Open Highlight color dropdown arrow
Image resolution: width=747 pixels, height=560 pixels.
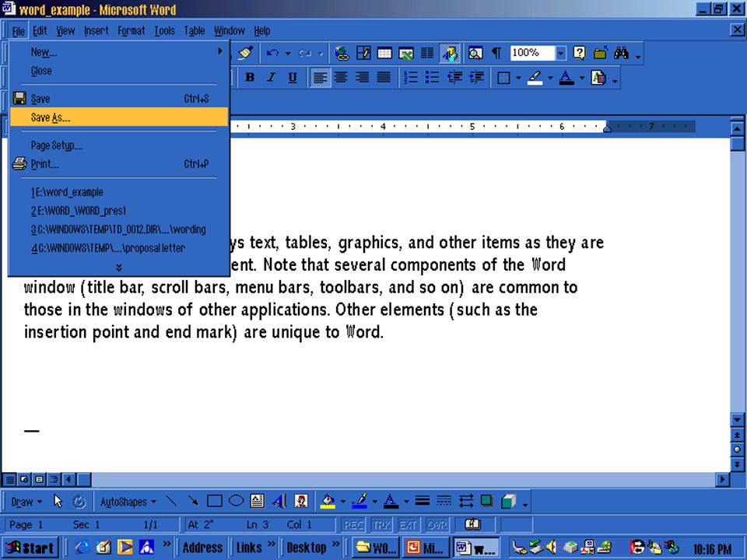[550, 78]
